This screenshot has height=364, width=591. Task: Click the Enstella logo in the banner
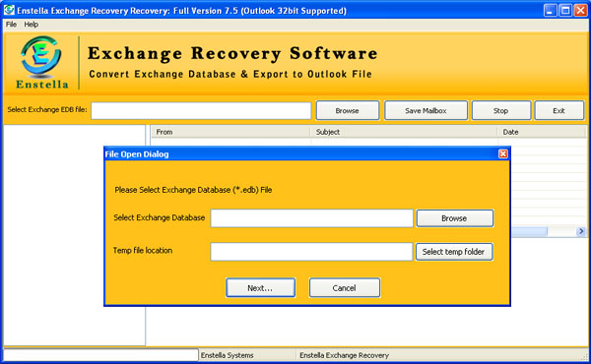[x=41, y=62]
